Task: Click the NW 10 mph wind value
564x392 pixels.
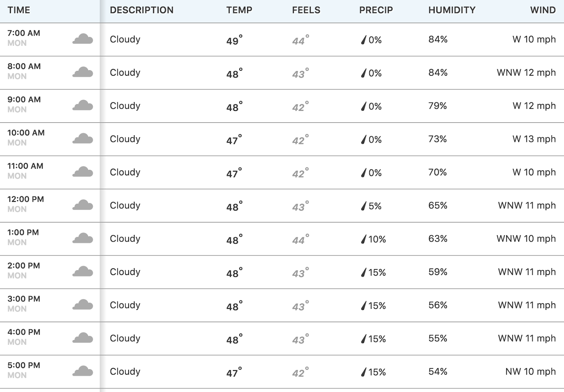Action: click(x=531, y=372)
